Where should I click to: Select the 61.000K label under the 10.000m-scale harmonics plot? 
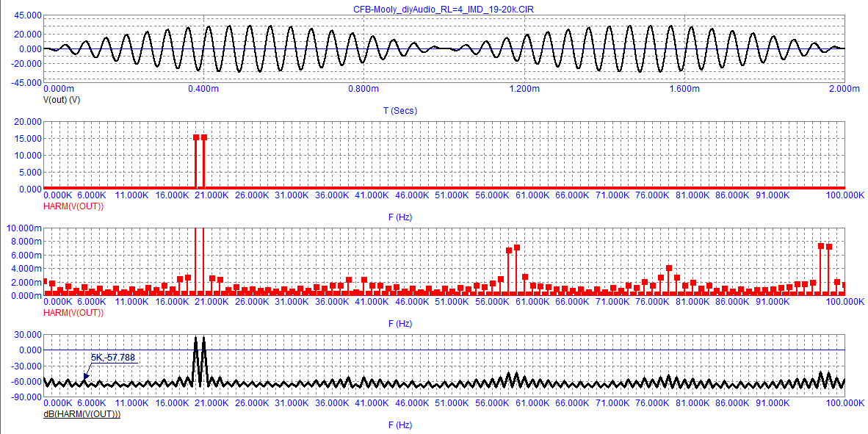(532, 302)
